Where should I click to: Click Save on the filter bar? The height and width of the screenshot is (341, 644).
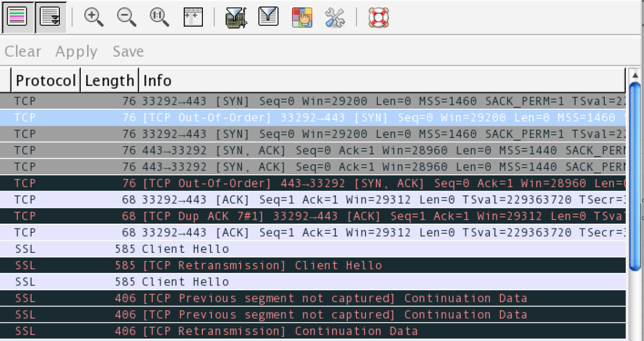[128, 51]
